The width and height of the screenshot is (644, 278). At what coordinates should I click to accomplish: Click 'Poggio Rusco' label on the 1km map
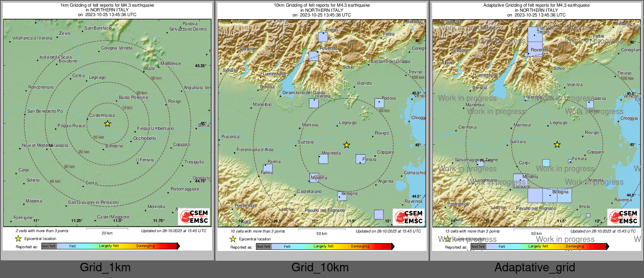click(x=71, y=125)
